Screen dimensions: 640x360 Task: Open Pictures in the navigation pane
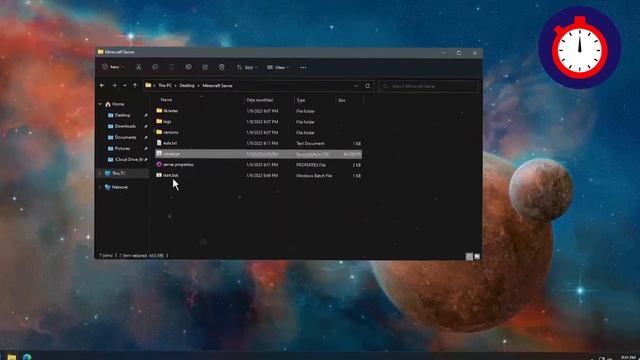[x=122, y=149]
